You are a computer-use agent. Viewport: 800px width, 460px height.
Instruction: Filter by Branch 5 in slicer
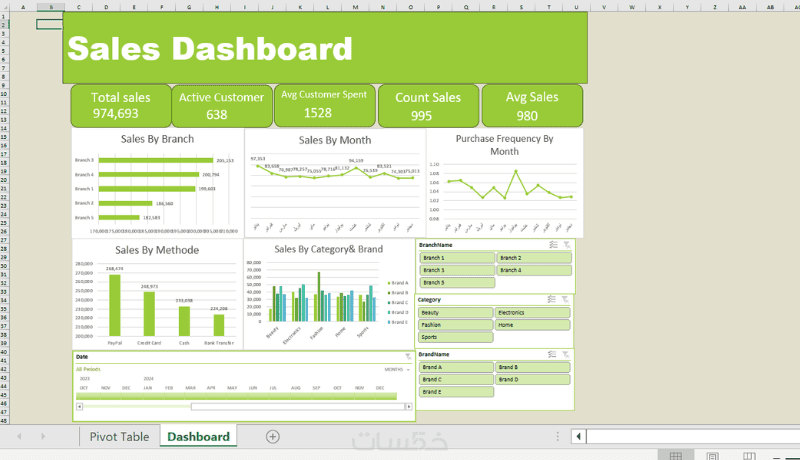[x=457, y=282]
